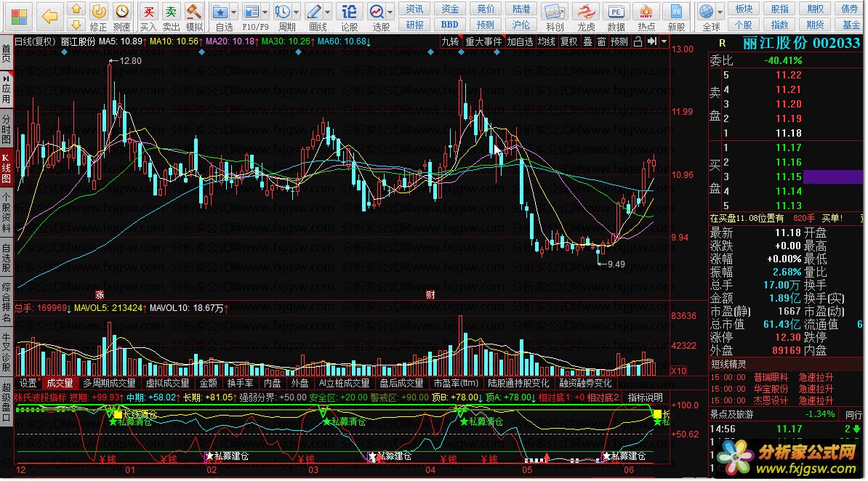Select the 换手率 indicator tab
The width and height of the screenshot is (868, 481).
240,383
